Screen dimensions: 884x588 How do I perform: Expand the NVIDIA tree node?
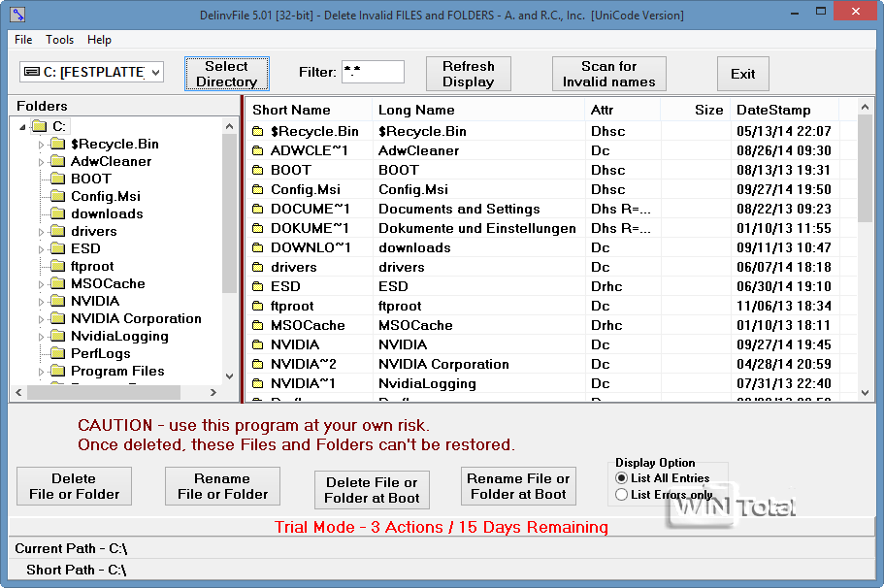(x=41, y=302)
